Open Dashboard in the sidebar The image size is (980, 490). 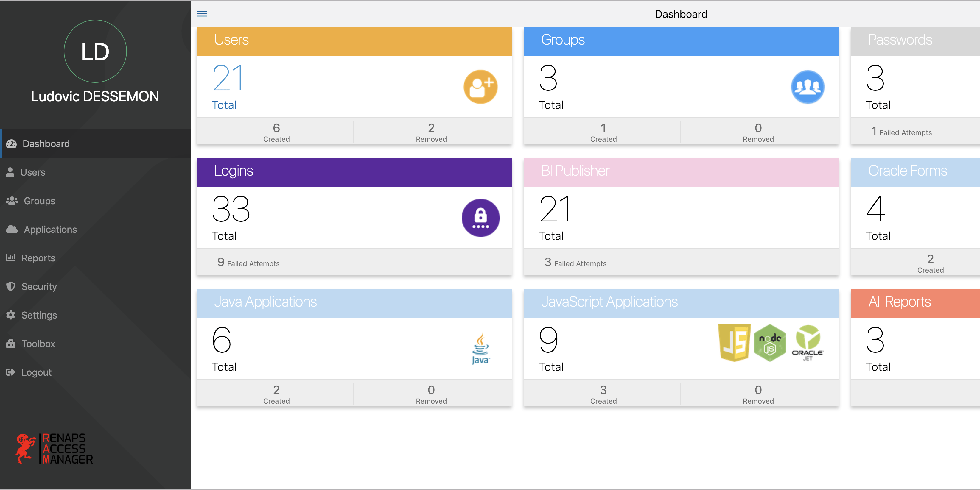tap(46, 144)
